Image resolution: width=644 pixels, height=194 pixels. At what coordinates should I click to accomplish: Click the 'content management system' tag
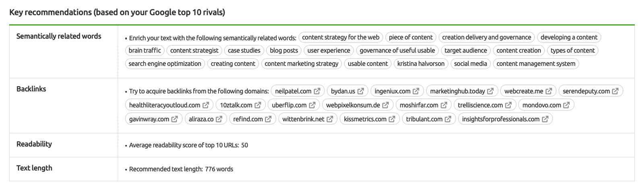coord(536,63)
